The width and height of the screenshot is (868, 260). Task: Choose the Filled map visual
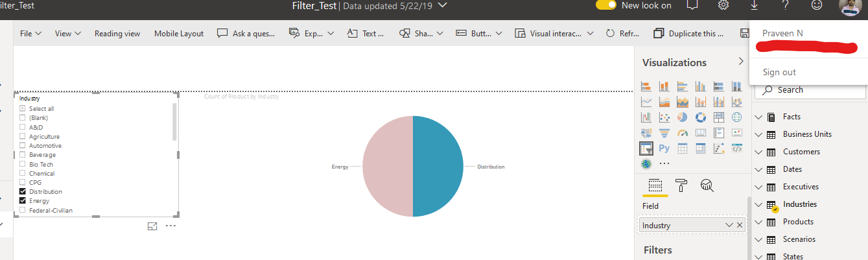[x=646, y=133]
